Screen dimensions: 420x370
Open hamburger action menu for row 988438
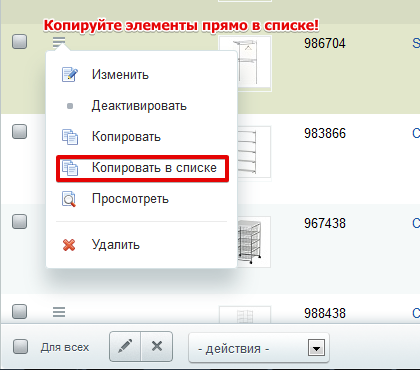[59, 312]
